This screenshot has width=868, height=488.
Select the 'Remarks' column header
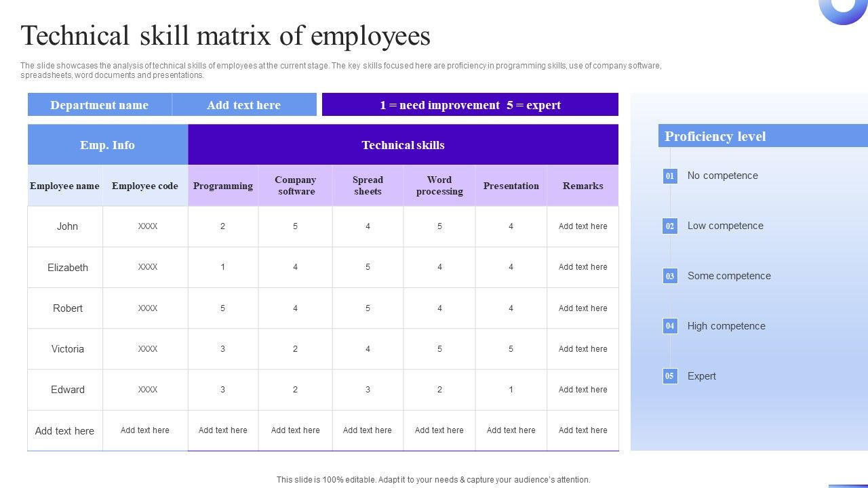tap(583, 186)
